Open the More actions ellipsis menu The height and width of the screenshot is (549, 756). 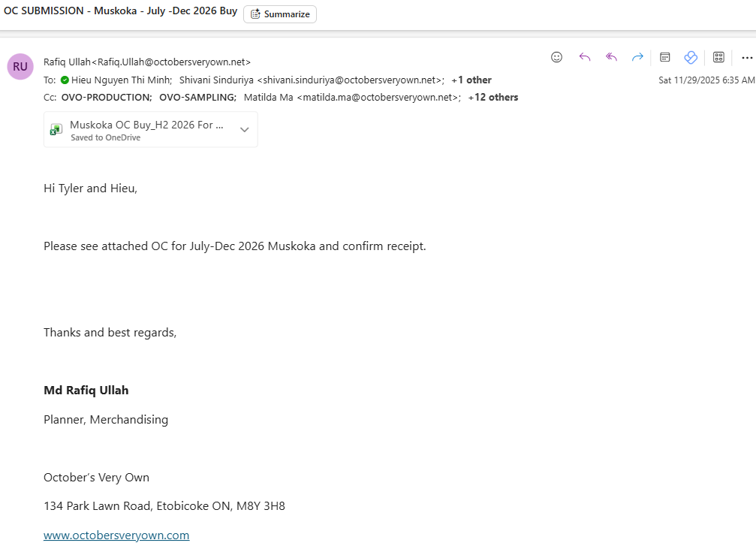tap(746, 57)
